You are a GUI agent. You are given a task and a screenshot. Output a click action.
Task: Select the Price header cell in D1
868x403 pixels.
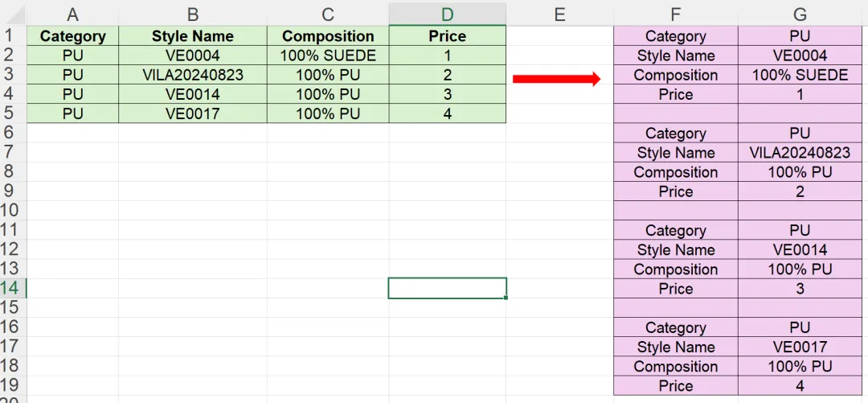point(447,36)
